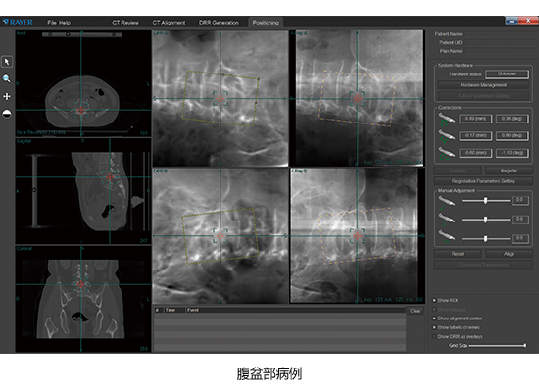
Task: Click the Register button
Action: tap(509, 171)
